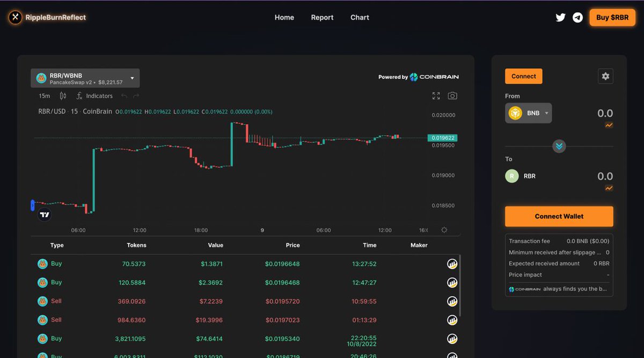Click the Connect Wallet button

pos(559,217)
